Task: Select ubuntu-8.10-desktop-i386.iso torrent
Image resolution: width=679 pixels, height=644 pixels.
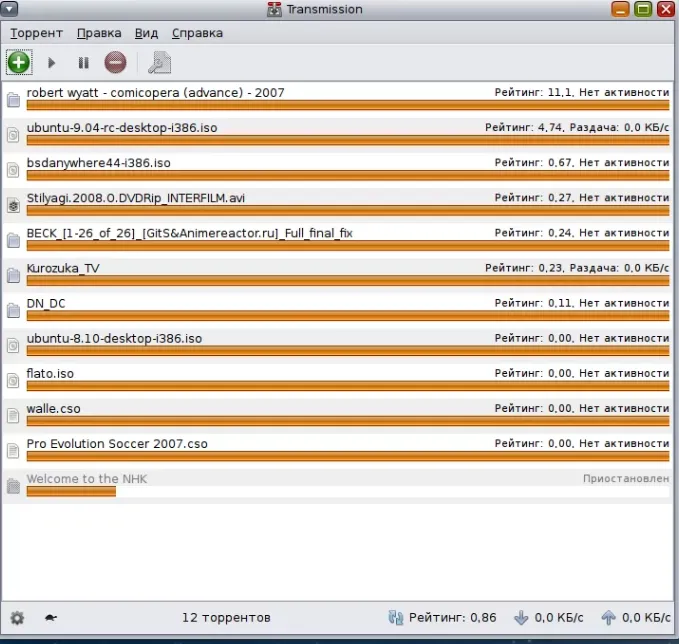Action: tap(338, 345)
